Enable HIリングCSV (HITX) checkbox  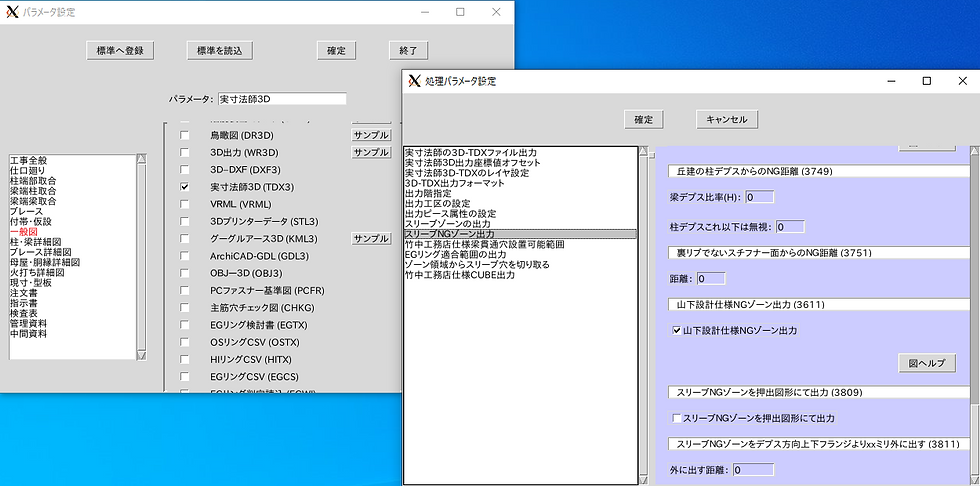tap(184, 359)
